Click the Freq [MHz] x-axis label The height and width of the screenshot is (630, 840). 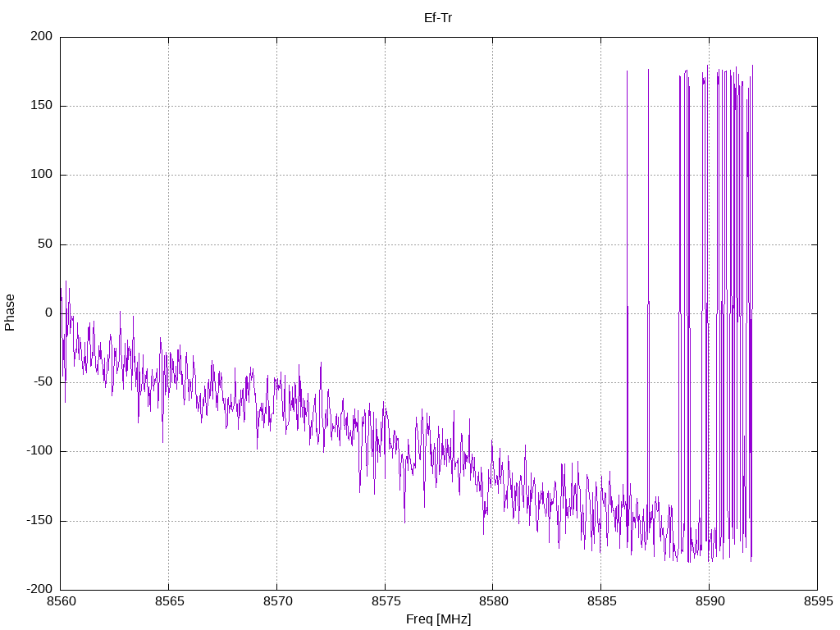pyautogui.click(x=438, y=619)
